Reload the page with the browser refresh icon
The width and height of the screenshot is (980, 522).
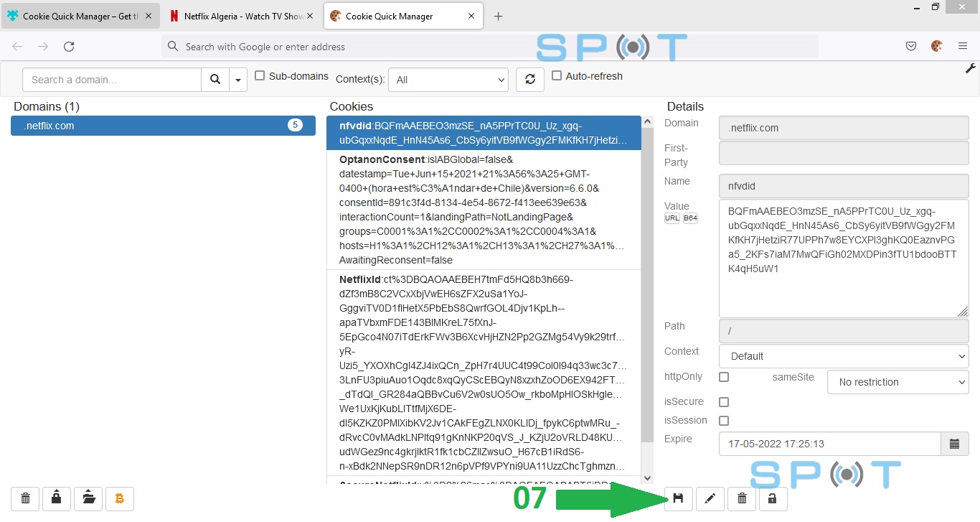69,47
